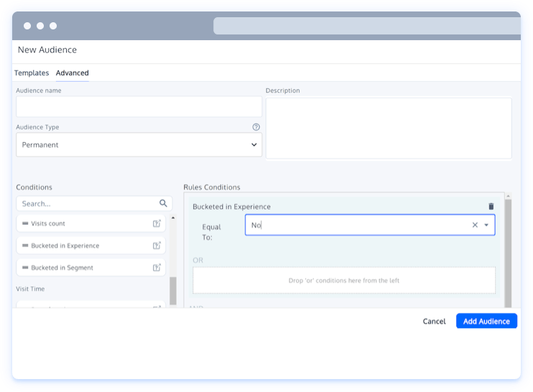Click the info icon on Bucketed in Segment

(x=157, y=268)
